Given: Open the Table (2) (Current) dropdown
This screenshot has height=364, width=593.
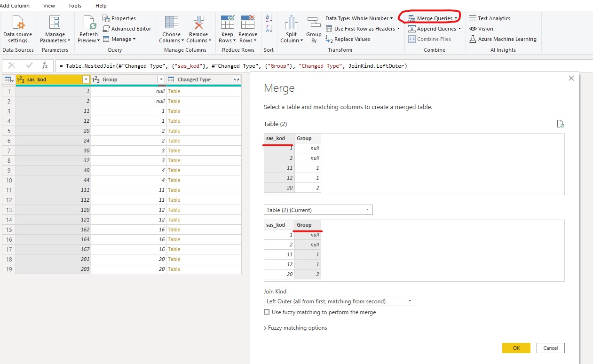Looking at the screenshot, I should tap(318, 210).
